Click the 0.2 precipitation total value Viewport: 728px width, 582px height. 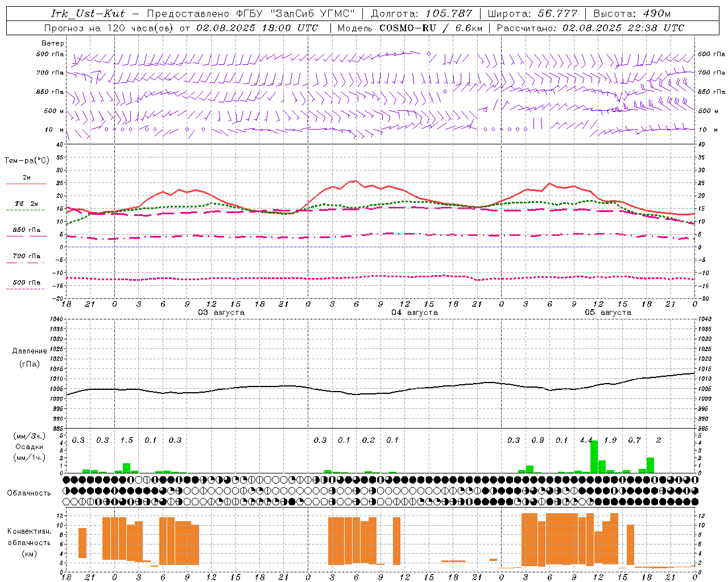click(369, 440)
